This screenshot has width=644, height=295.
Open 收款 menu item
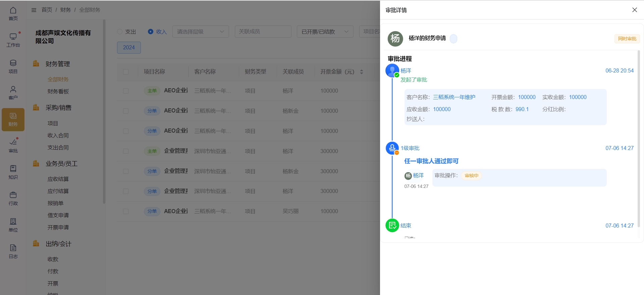pos(53,259)
